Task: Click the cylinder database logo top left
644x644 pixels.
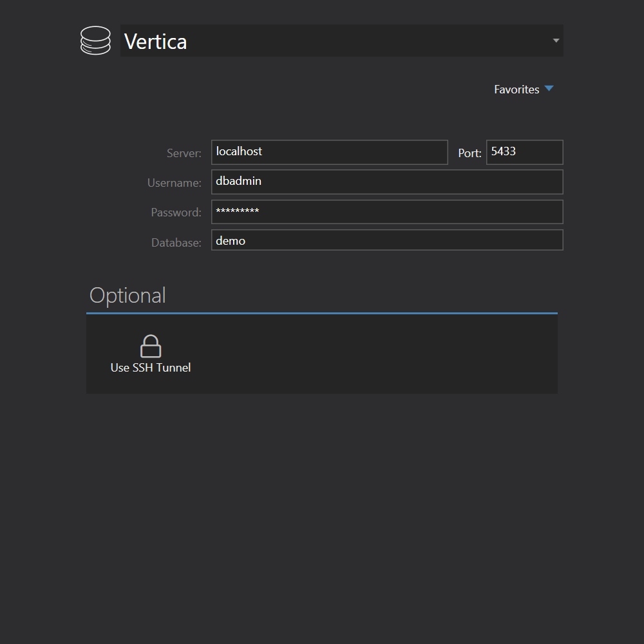Action: [x=95, y=40]
